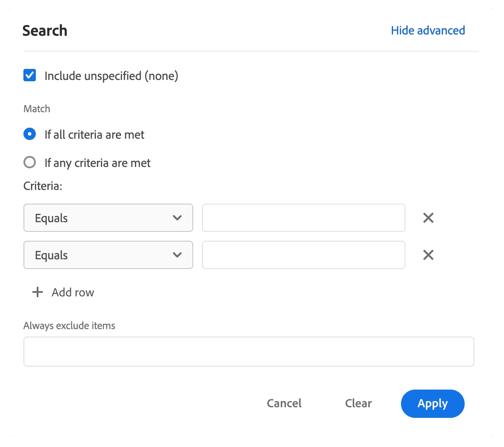This screenshot has height=447, width=504.
Task: Open the second Equals dropdown
Action: [x=108, y=255]
